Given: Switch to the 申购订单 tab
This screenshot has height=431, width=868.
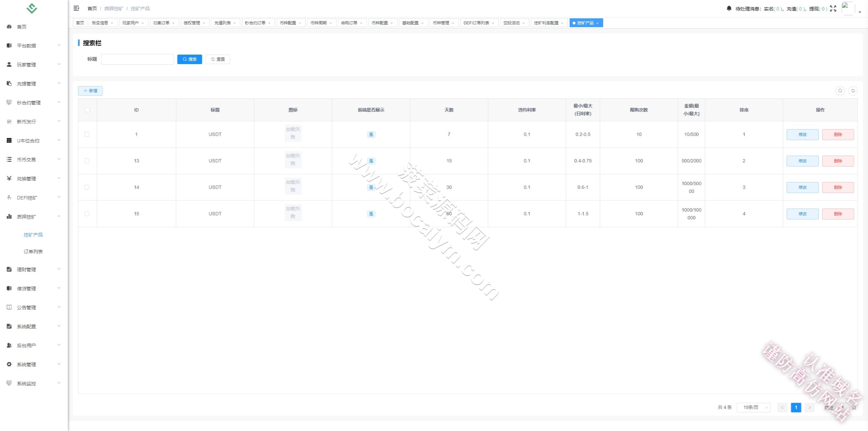Looking at the screenshot, I should tap(352, 23).
